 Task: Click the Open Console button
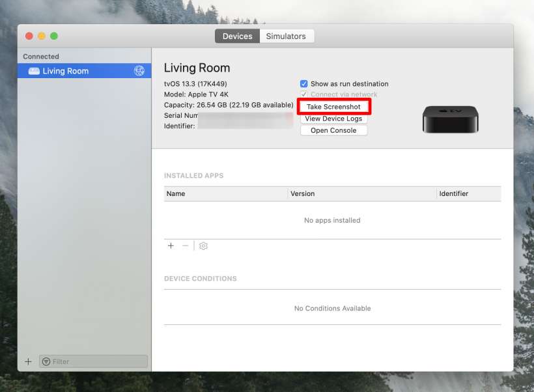point(333,130)
